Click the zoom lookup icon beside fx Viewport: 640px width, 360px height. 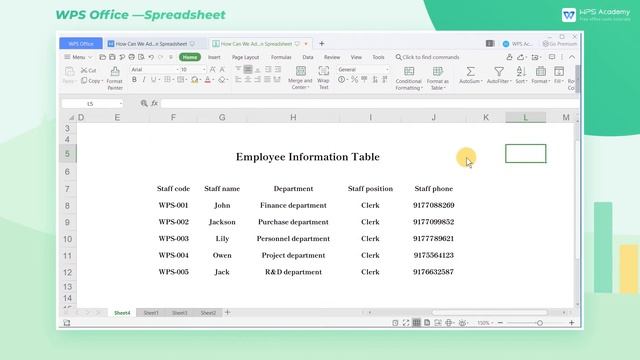pyautogui.click(x=144, y=103)
